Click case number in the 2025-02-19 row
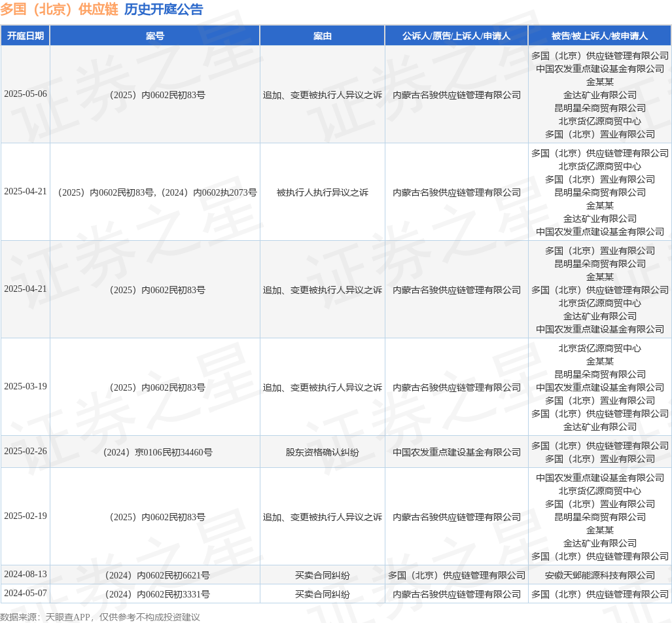This screenshot has width=672, height=623. pyautogui.click(x=158, y=517)
